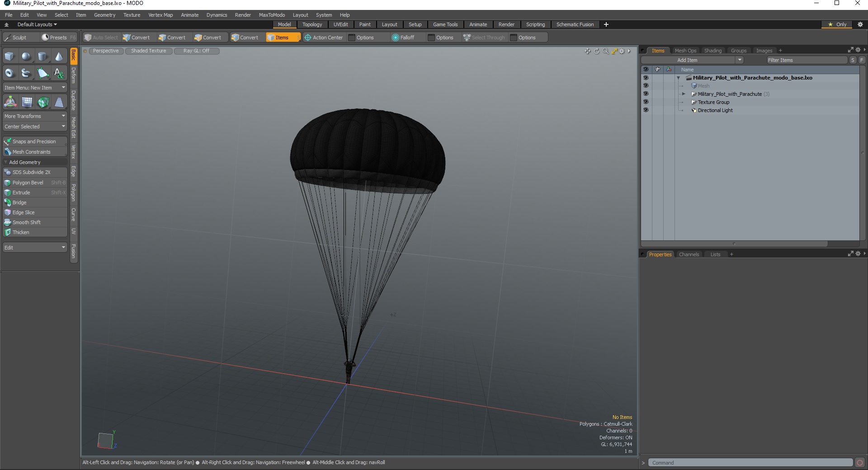The image size is (868, 470).
Task: Click the Extrude tool button
Action: coord(35,193)
